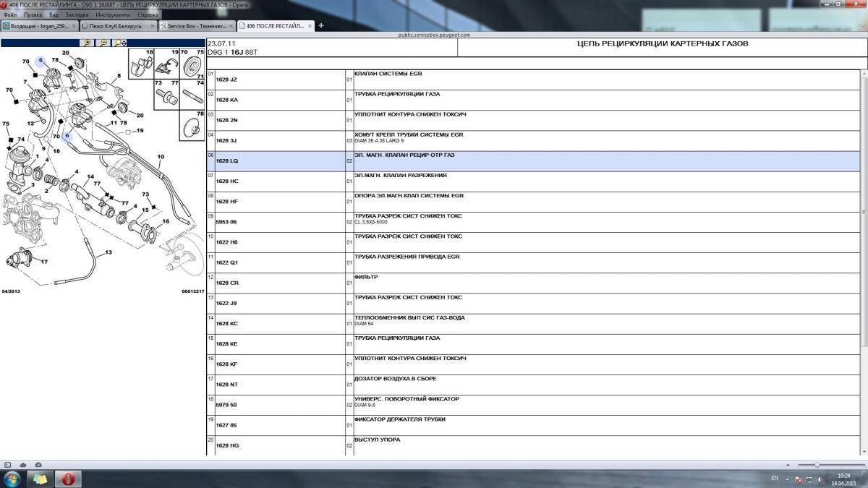The width and height of the screenshot is (868, 488).
Task: Click the zoom-and-pan magnifier icon
Action: 120,43
